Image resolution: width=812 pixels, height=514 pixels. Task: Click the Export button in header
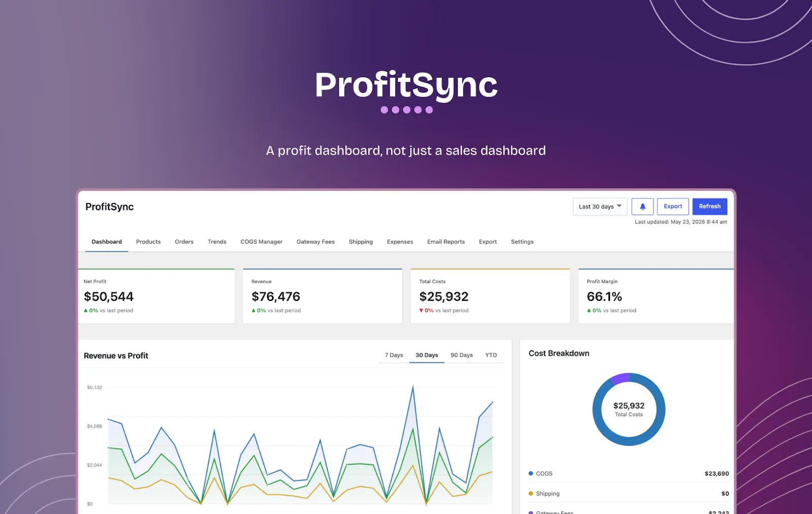pos(673,207)
